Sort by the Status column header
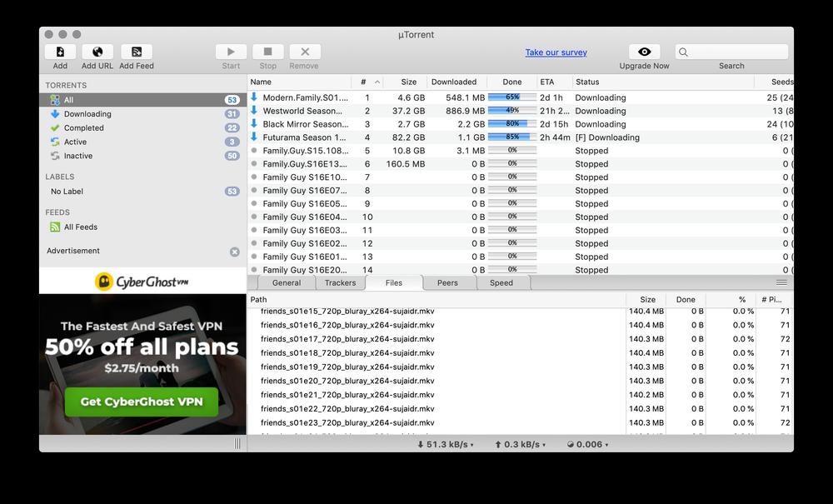Viewport: 833px width, 504px height. click(663, 82)
